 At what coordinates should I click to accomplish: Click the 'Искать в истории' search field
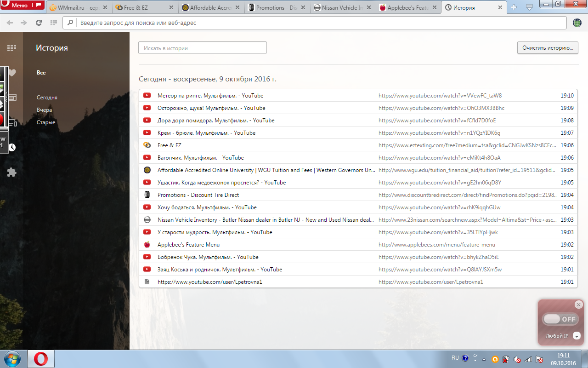pyautogui.click(x=203, y=48)
